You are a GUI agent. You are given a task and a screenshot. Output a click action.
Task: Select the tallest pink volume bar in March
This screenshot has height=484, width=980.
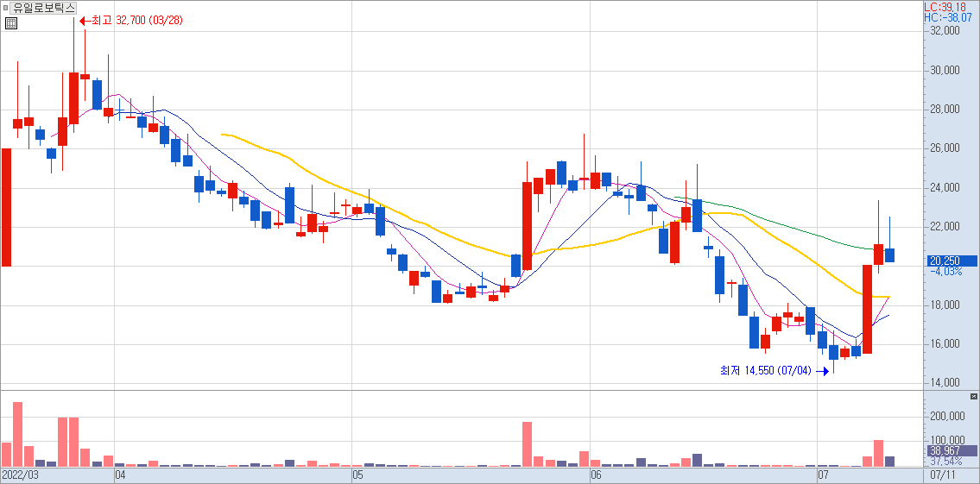[x=17, y=434]
